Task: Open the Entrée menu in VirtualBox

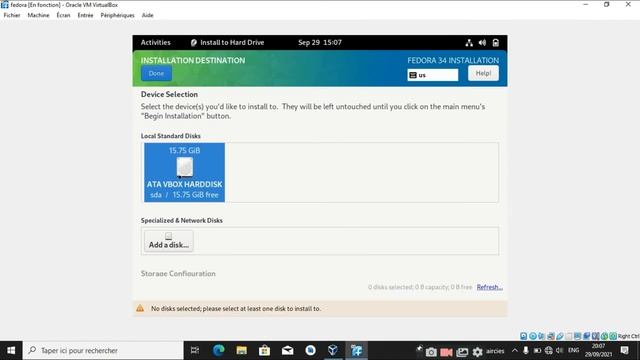Action: pos(85,15)
